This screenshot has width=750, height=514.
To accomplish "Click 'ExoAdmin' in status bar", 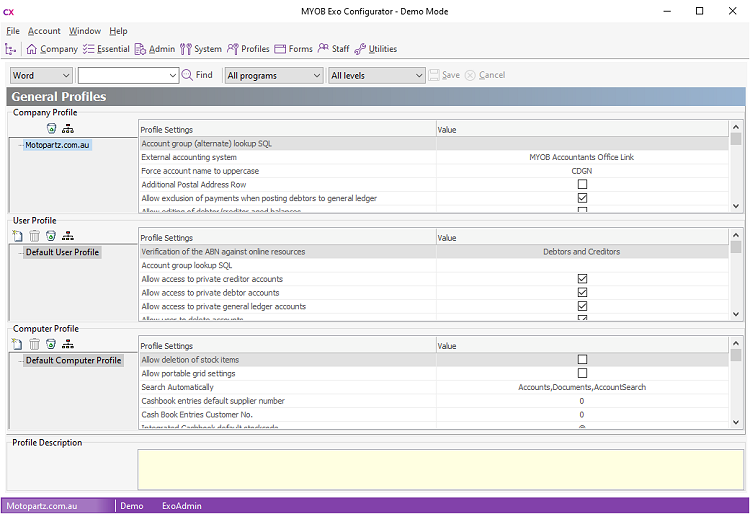I will pyautogui.click(x=181, y=506).
